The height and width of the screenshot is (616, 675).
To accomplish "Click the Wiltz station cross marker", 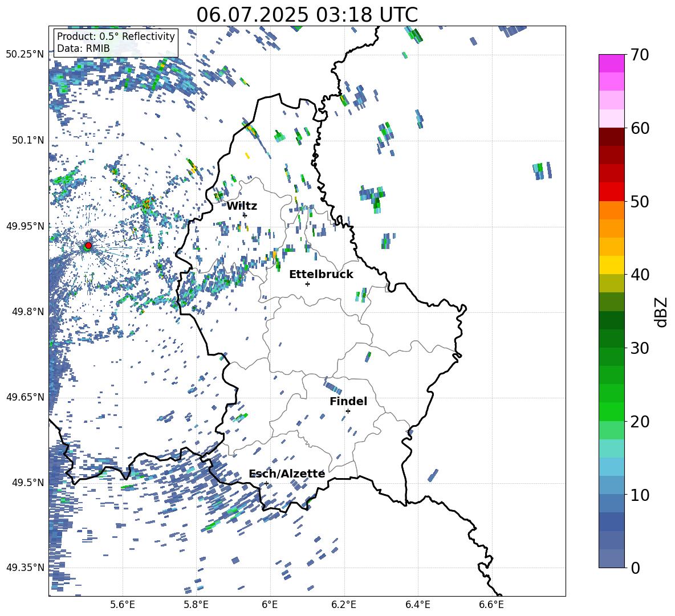I will click(x=245, y=215).
